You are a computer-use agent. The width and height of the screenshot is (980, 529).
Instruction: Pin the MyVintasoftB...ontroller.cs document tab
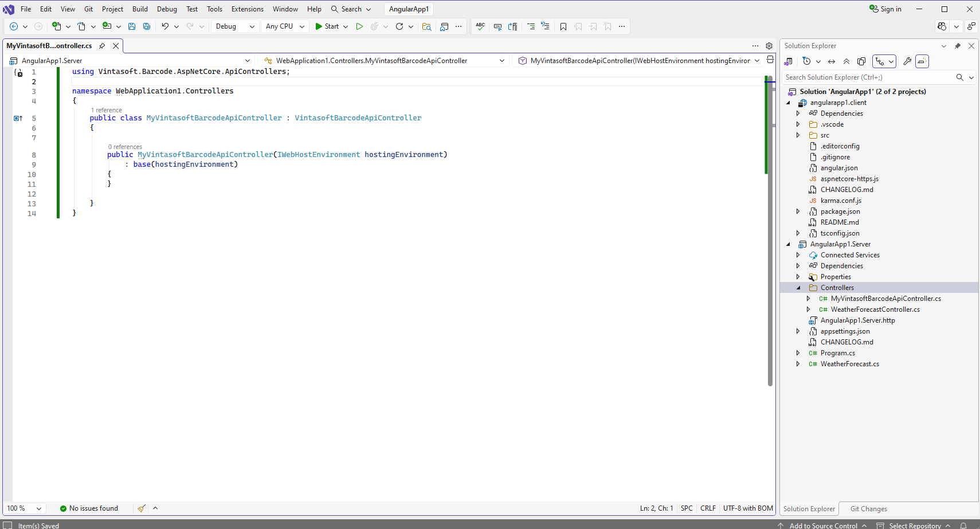point(101,46)
